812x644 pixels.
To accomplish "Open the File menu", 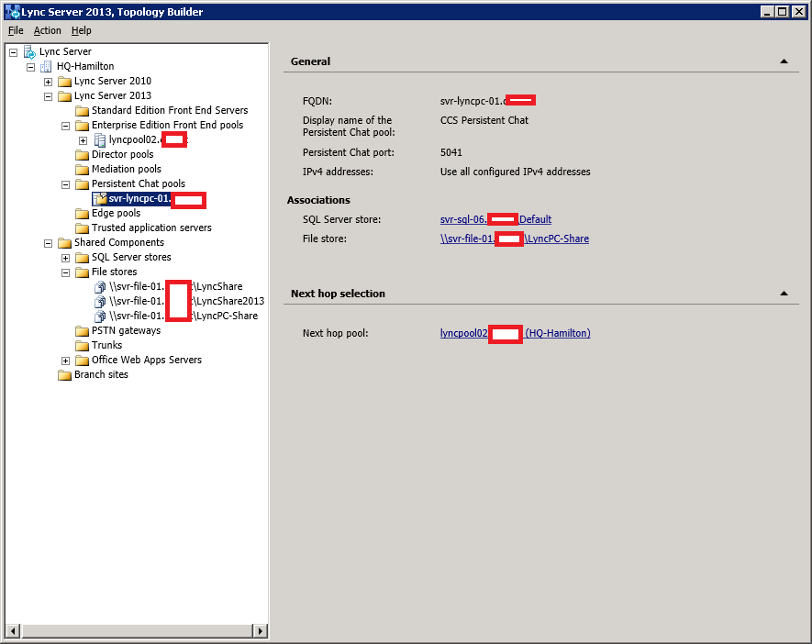I will (x=16, y=30).
